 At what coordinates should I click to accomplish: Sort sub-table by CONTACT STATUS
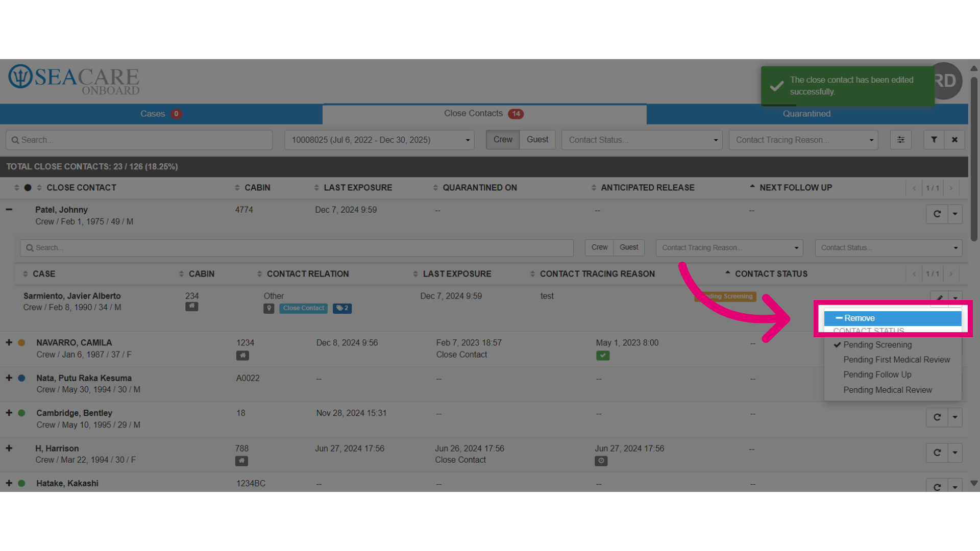(x=766, y=274)
